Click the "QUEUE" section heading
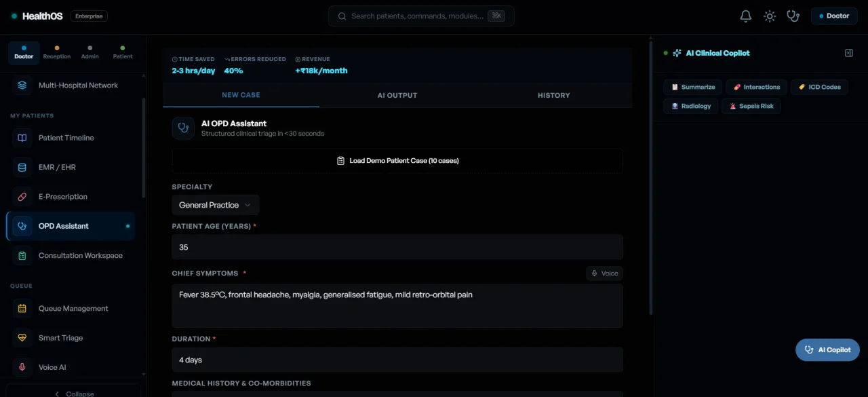Image resolution: width=868 pixels, height=397 pixels. (x=21, y=286)
